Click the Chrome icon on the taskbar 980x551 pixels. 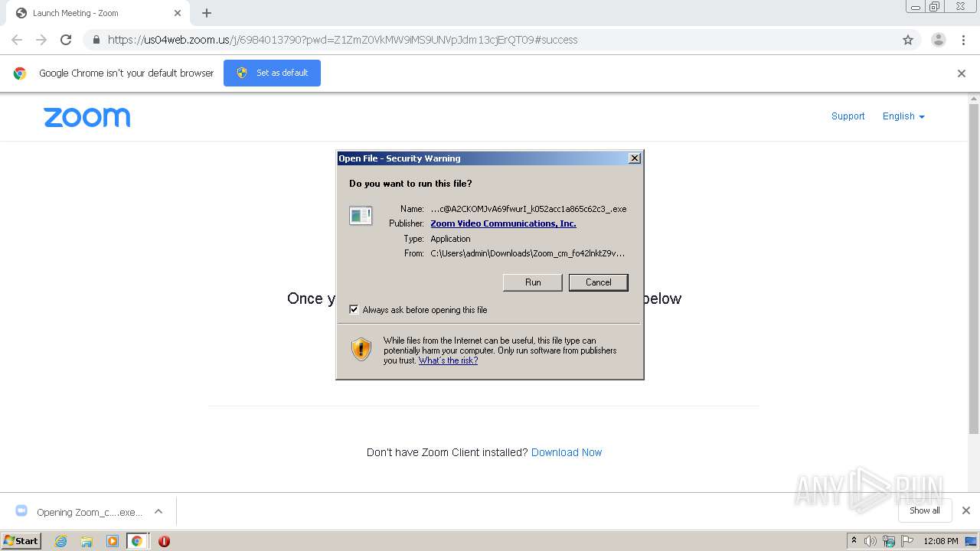point(137,541)
